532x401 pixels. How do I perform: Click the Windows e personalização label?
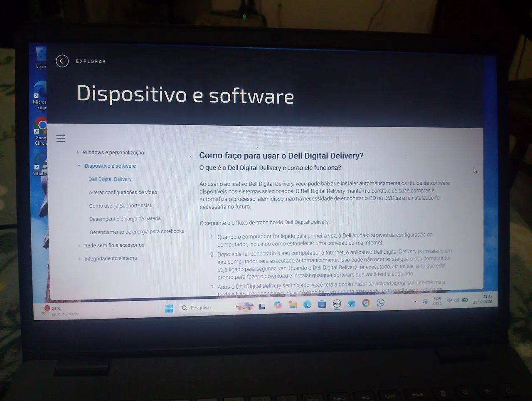coord(113,153)
